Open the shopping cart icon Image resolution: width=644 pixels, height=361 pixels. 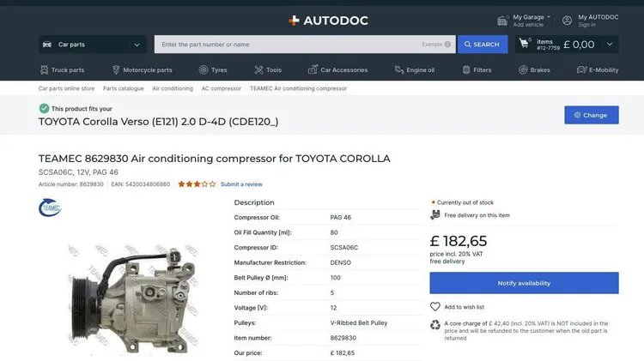point(524,44)
